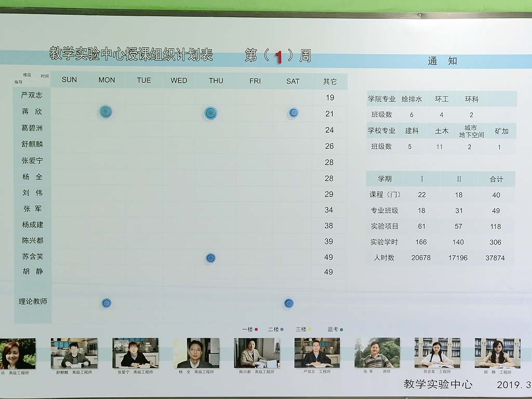532x399 pixels.
Task: Click the 实验学时 total value 306
Action: coord(495,242)
